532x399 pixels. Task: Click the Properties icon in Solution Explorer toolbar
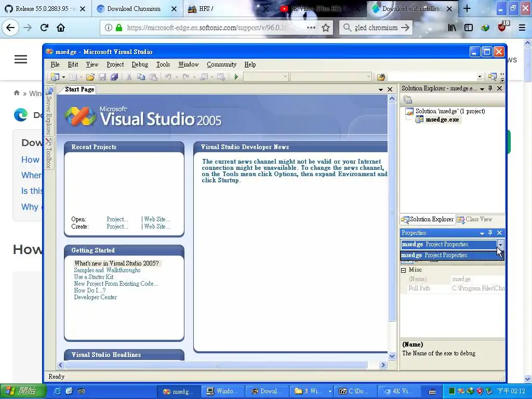point(408,100)
